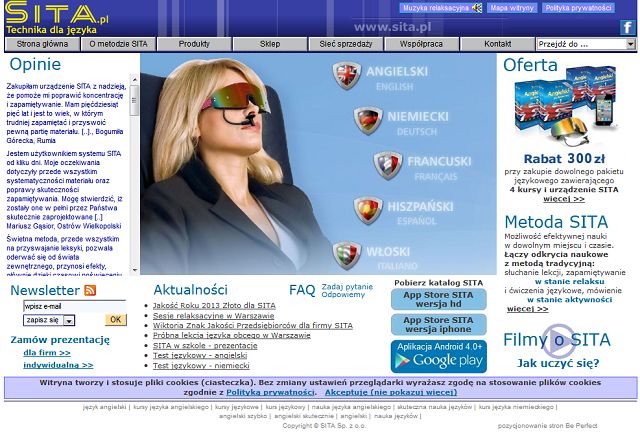
Task: Click the Opinie scrollbar up arrow
Action: point(134,78)
